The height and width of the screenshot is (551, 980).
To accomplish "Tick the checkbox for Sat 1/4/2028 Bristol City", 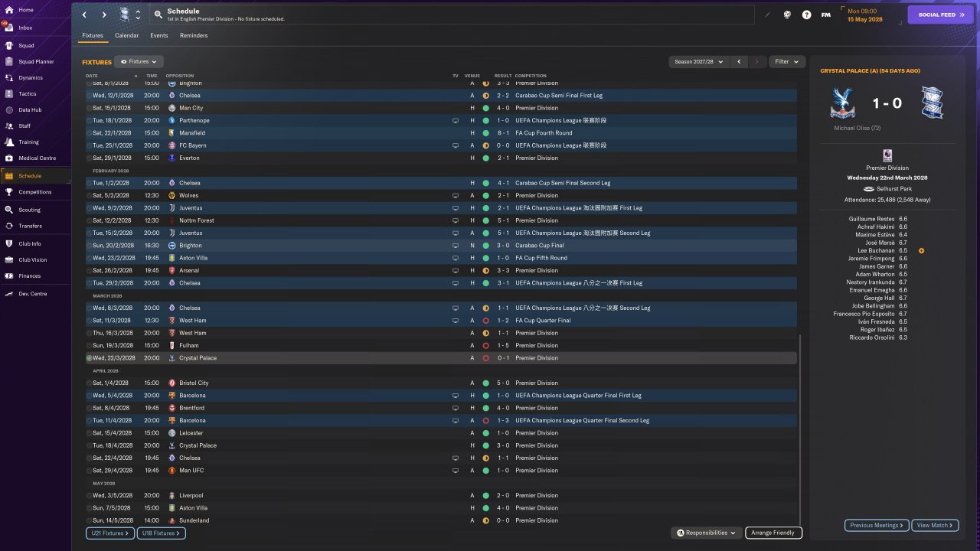I will pos(89,383).
